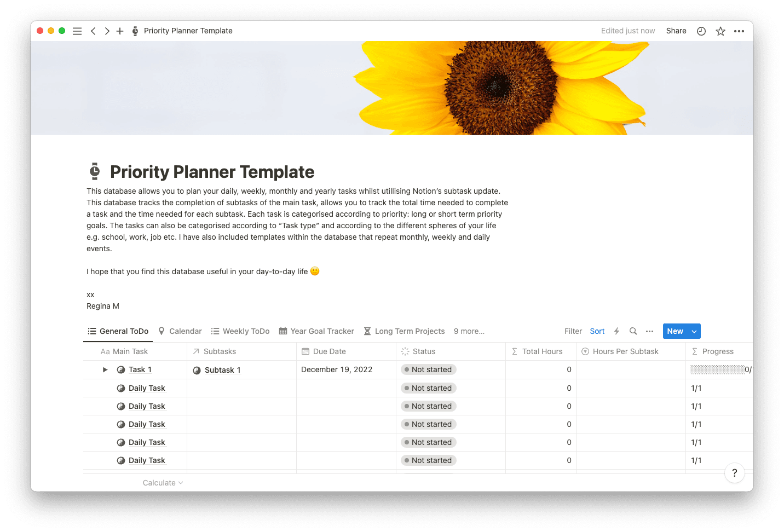Switch to the Calendar view tab
The image size is (784, 532).
180,331
